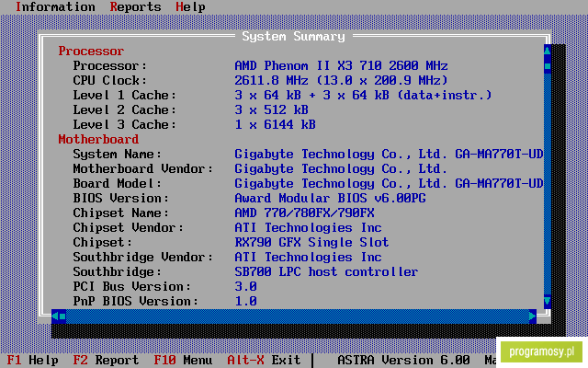Viewport: 588px width, 368px height.
Task: Click the Southbridge label
Action: pyautogui.click(x=117, y=271)
